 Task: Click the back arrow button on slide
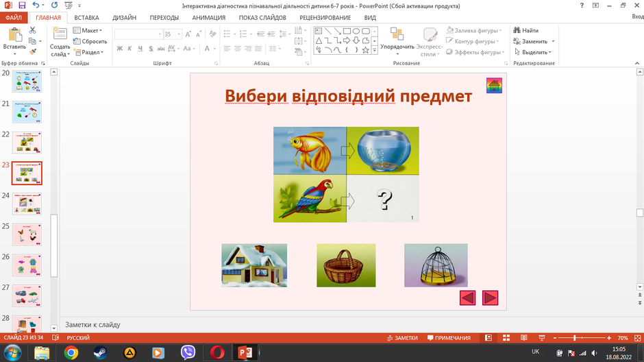pos(467,298)
